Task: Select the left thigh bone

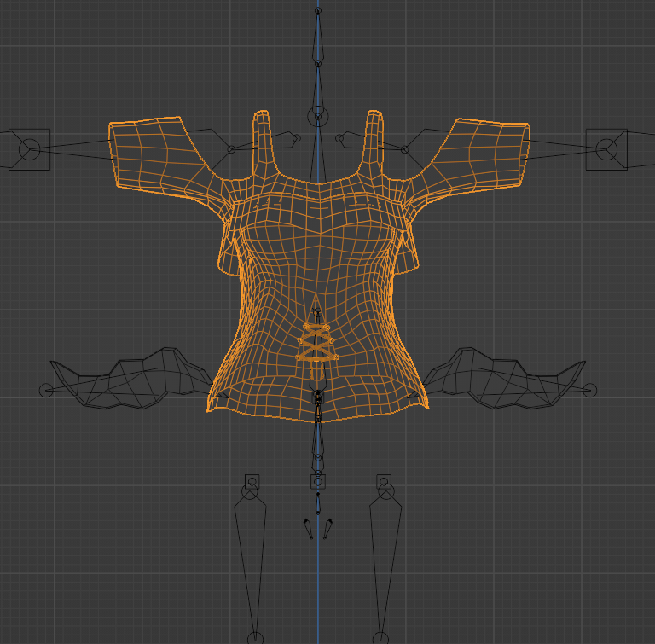Action: point(251,564)
